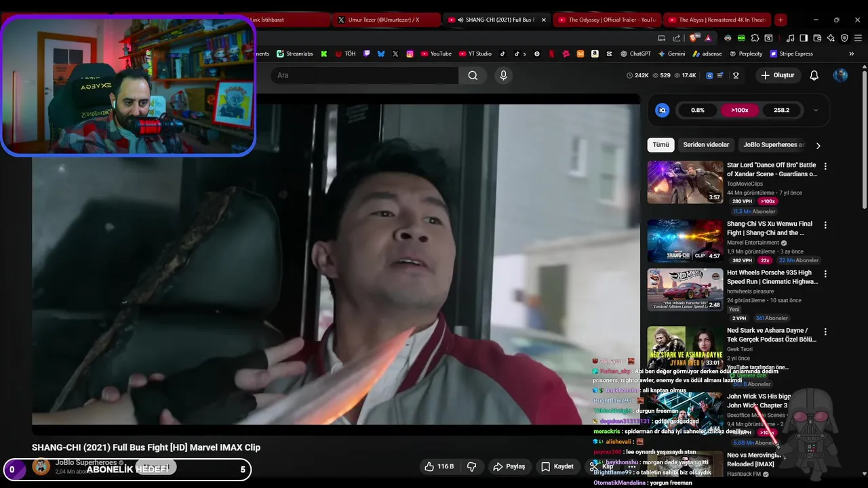The image size is (868, 488).
Task: Select the Tümü filter chip
Action: (x=660, y=144)
